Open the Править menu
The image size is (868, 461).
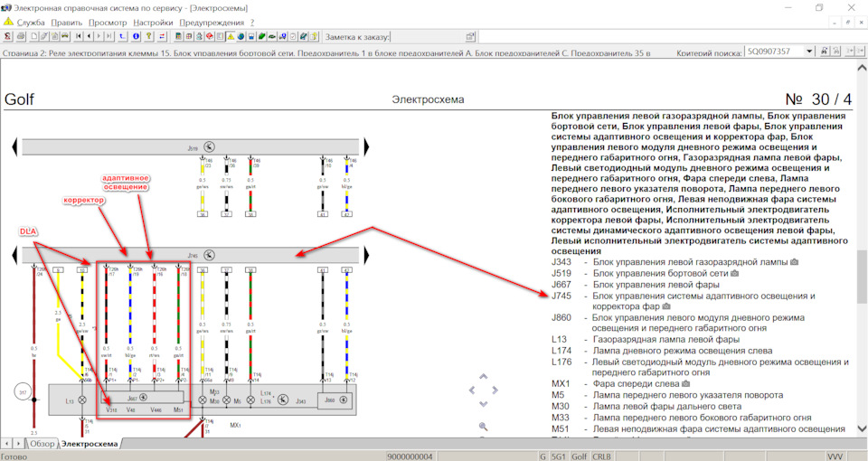click(66, 23)
